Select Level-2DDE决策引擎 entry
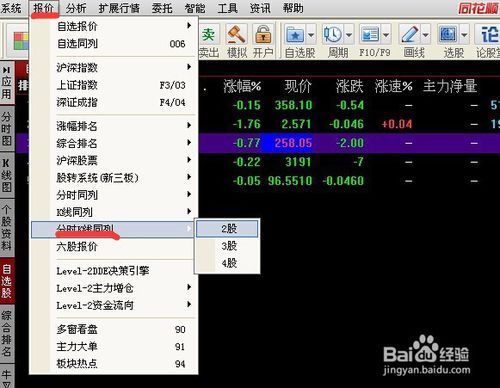The image size is (500, 388). point(113,271)
